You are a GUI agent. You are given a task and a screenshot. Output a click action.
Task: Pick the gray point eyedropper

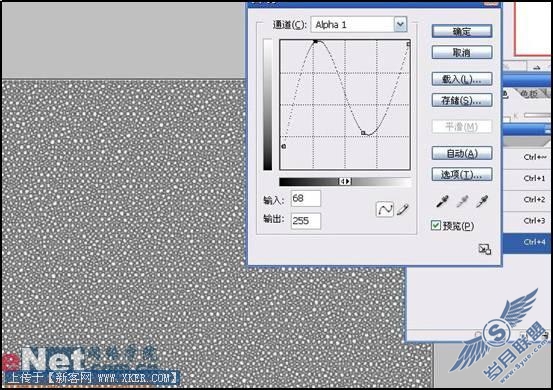pos(462,202)
